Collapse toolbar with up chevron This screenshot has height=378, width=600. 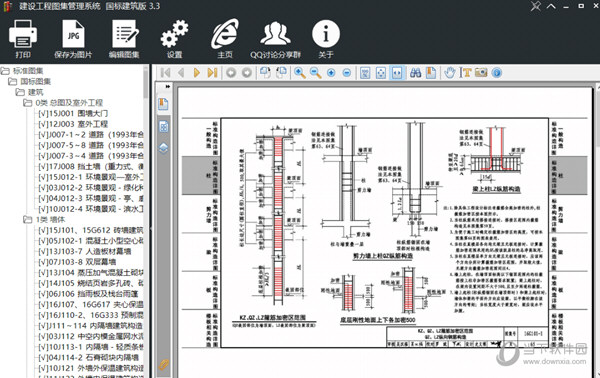(x=551, y=6)
